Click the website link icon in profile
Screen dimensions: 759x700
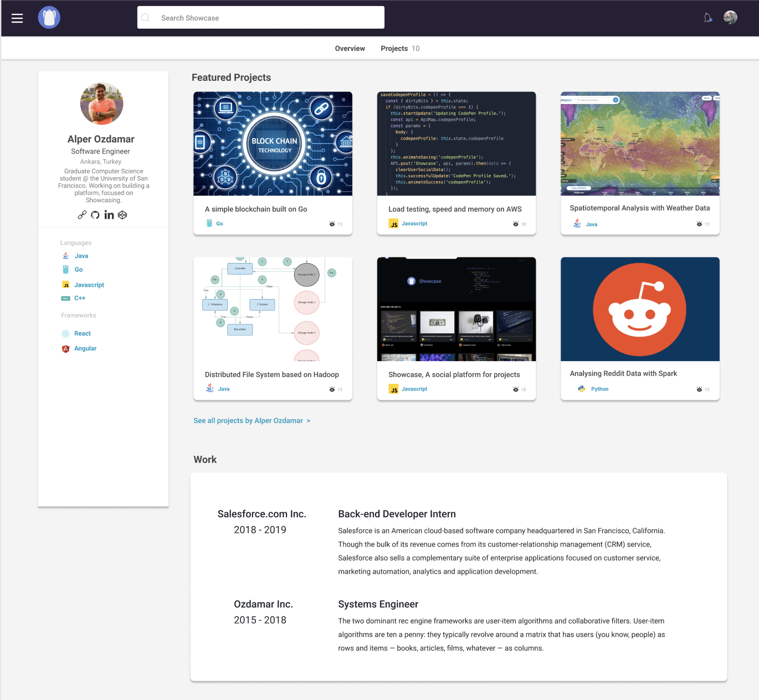82,215
